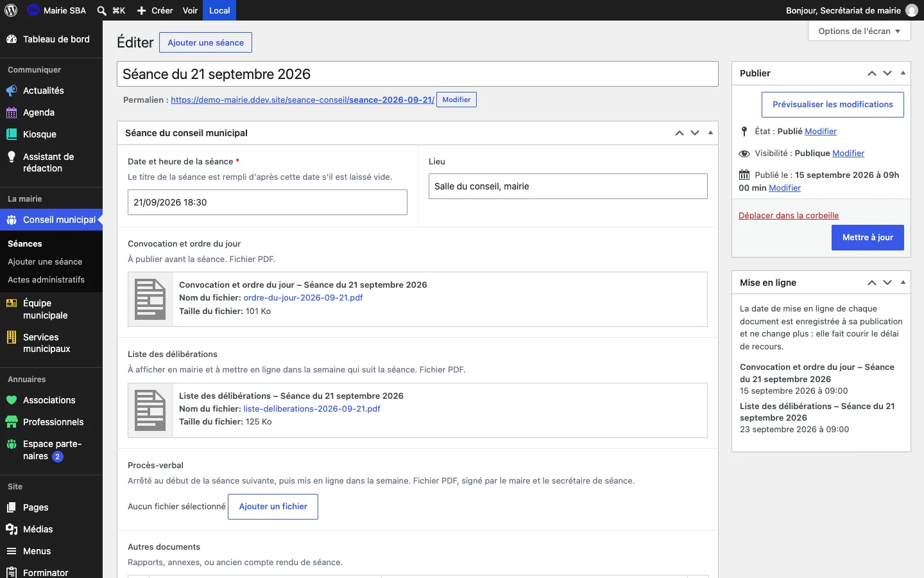Select Ajouter une séance in the sidebar submenu

[x=45, y=261]
